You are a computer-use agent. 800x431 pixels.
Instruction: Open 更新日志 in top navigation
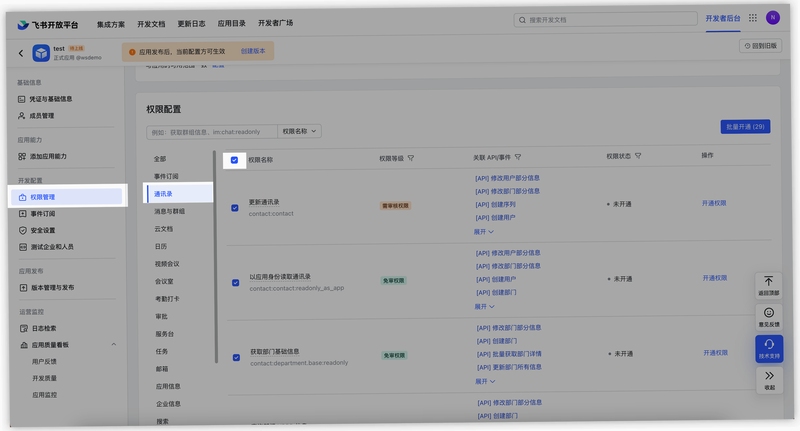(191, 24)
